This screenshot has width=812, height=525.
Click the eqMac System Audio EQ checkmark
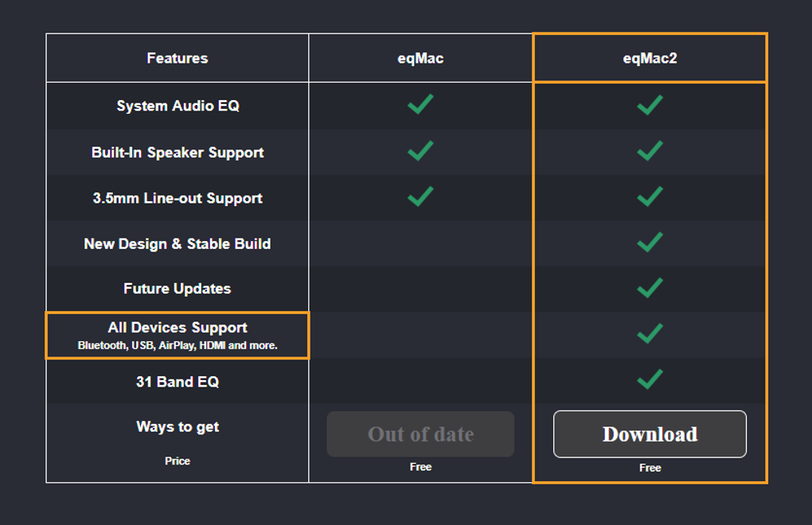(x=420, y=104)
